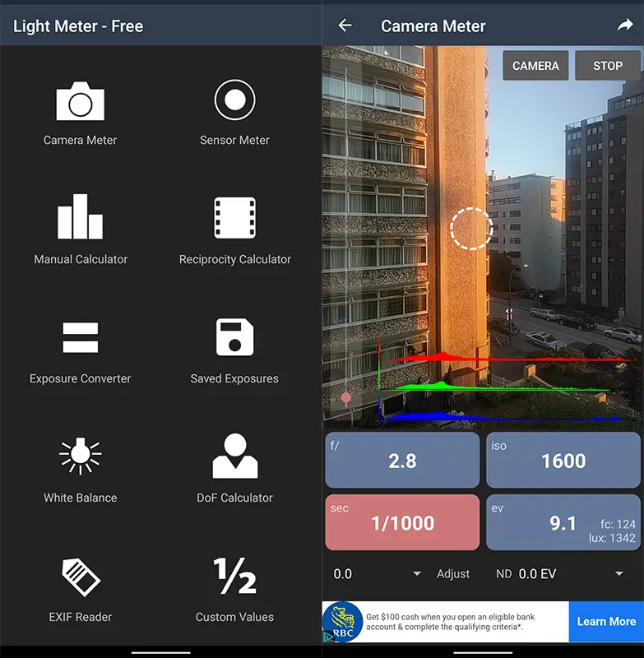
Task: Click the STOP button
Action: click(x=607, y=66)
